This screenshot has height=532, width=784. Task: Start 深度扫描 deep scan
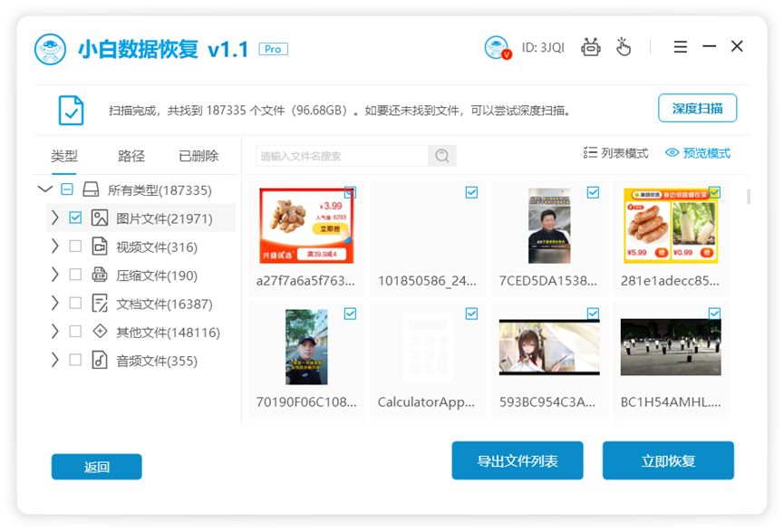coord(697,108)
